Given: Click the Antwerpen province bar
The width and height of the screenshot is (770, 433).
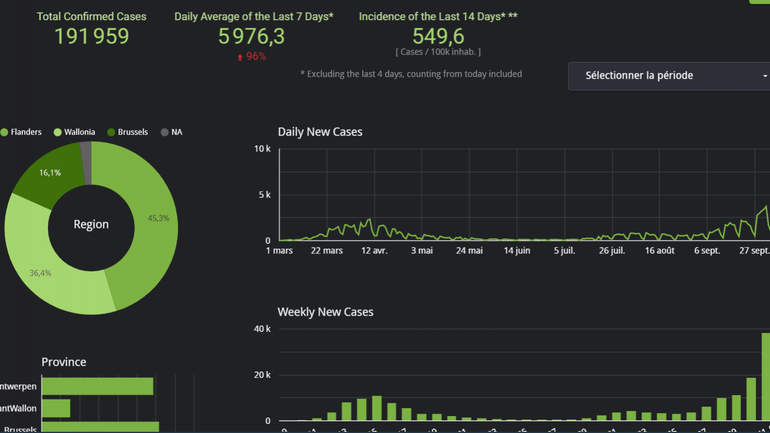Looking at the screenshot, I should [x=97, y=386].
